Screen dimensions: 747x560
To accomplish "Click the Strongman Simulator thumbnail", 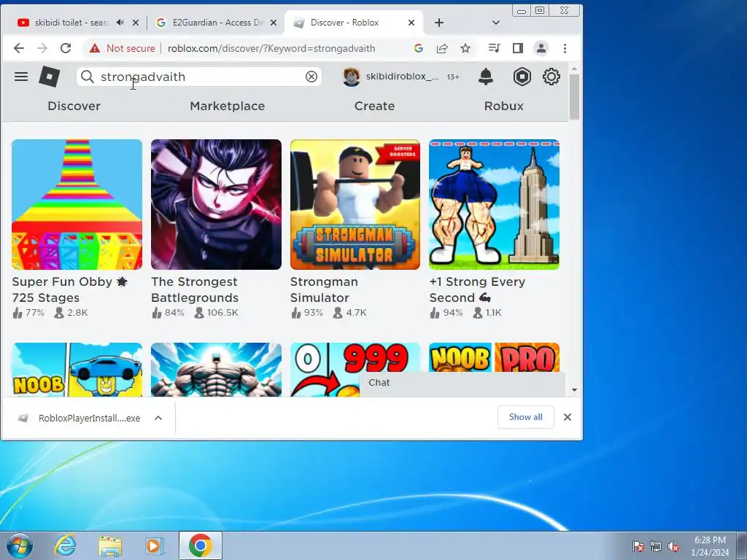I will [355, 204].
